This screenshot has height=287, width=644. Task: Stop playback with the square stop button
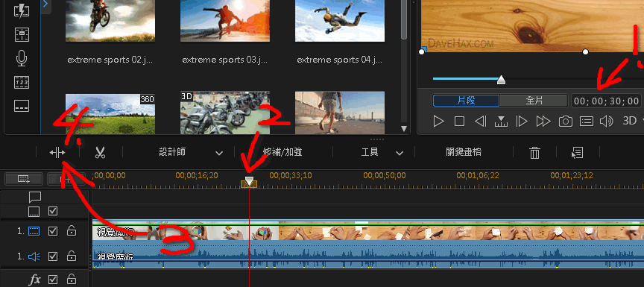click(459, 121)
